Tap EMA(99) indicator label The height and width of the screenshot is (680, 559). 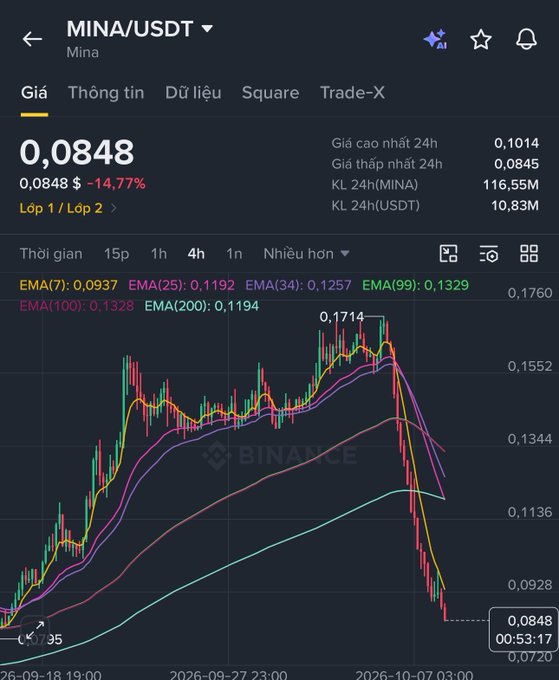[415, 285]
